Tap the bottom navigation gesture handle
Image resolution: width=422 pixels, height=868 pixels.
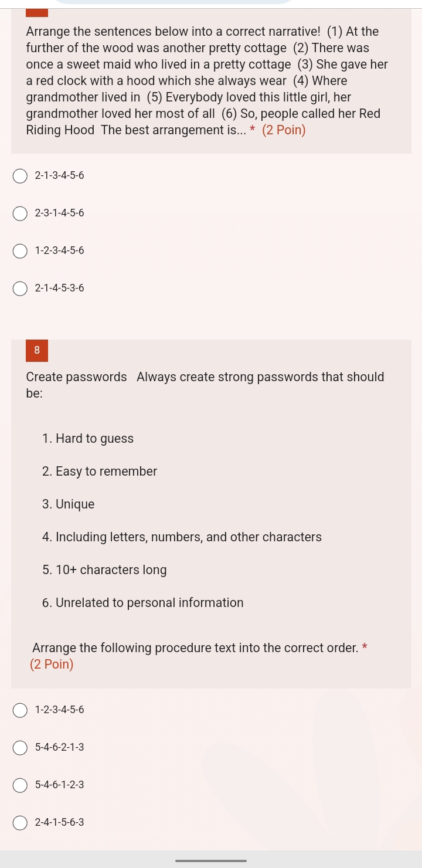[211, 860]
